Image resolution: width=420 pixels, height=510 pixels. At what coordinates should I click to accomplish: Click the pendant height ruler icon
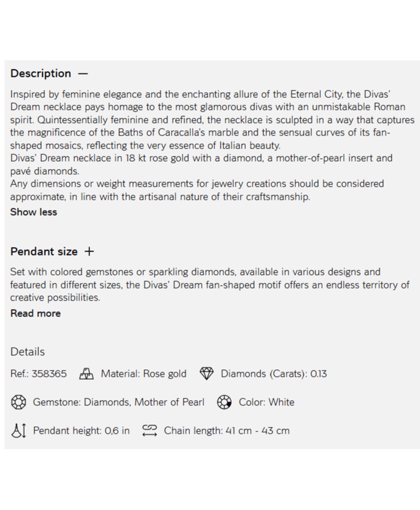tap(19, 430)
